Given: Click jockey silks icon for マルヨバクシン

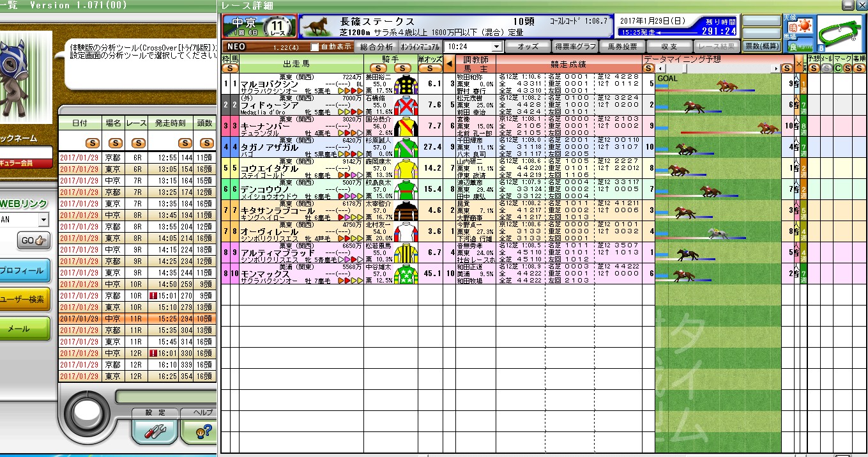Looking at the screenshot, I should (x=404, y=84).
